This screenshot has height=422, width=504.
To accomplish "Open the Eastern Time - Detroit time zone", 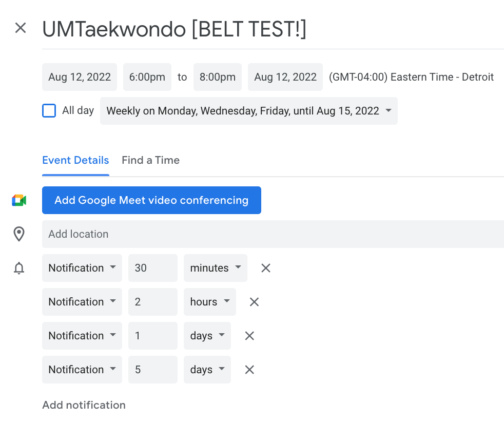I will click(411, 77).
